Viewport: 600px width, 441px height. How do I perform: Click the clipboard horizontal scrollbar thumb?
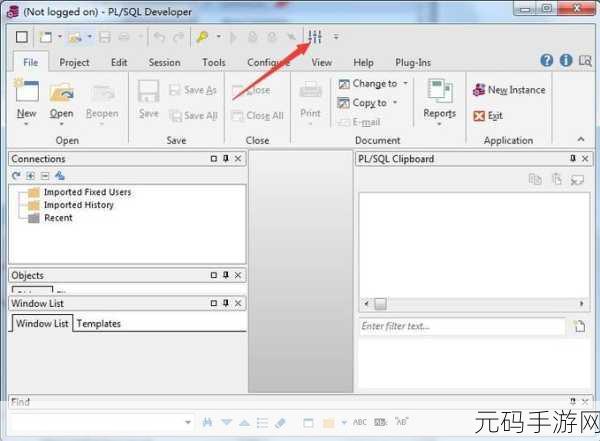point(380,304)
